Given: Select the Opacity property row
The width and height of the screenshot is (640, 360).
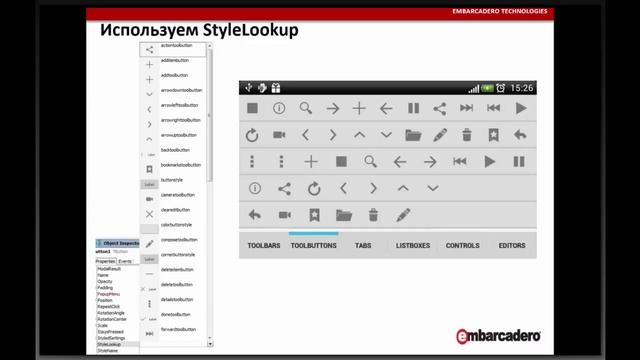Looking at the screenshot, I should coord(118,281).
